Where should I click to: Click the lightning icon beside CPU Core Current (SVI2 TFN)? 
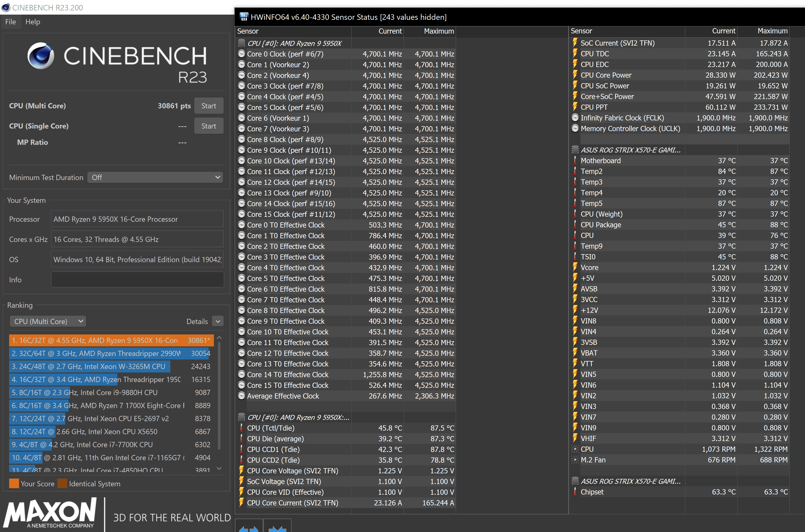241,503
